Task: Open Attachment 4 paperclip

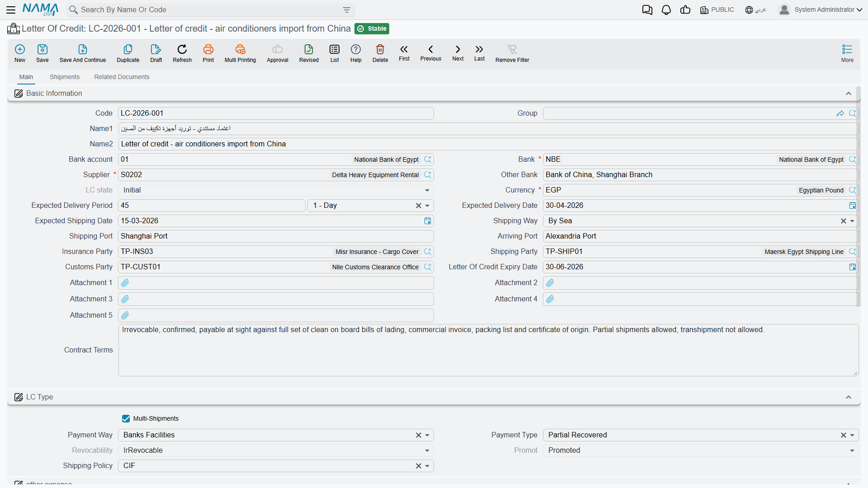Action: pyautogui.click(x=550, y=299)
